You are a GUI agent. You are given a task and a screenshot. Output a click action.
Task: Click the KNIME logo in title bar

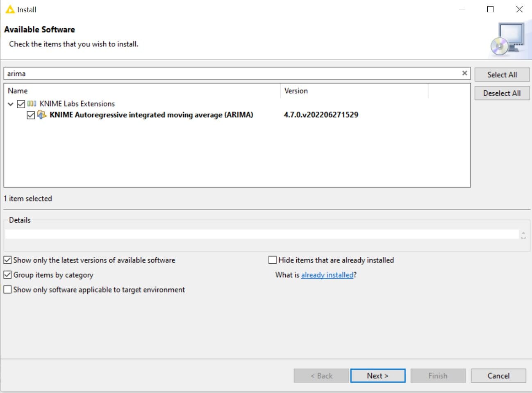(x=10, y=9)
